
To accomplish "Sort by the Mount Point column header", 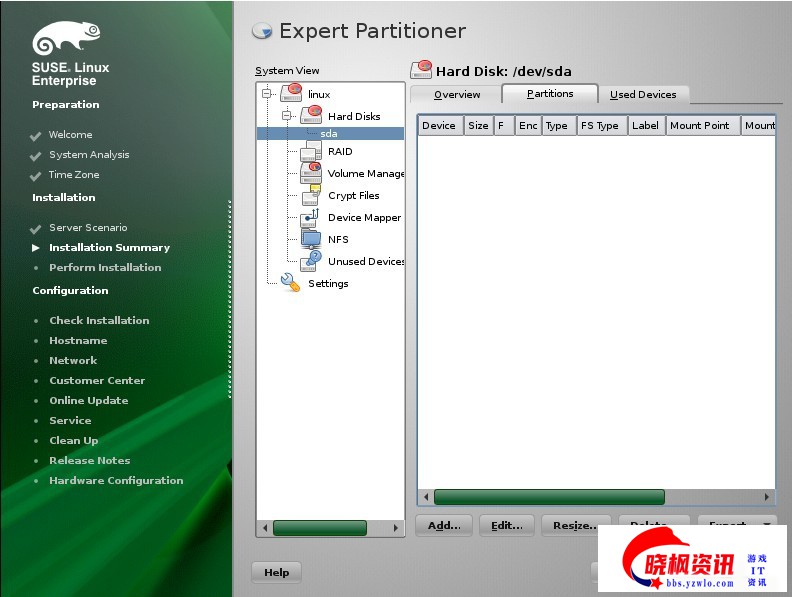I will click(699, 126).
